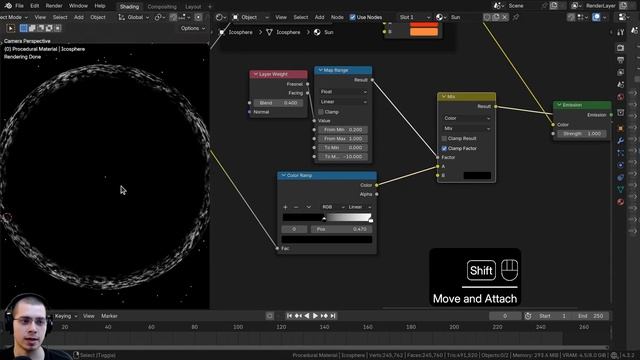Toggle snapping magnet in viewport header
This screenshot has width=640, height=360.
coord(173,17)
